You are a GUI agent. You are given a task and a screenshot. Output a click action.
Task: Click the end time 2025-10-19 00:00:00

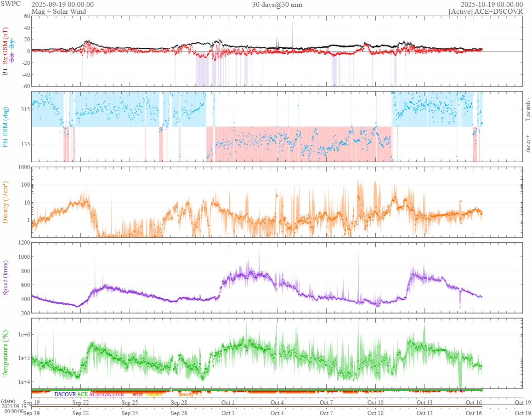[x=492, y=5]
